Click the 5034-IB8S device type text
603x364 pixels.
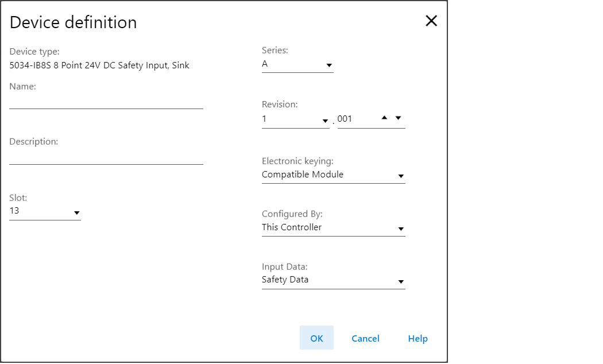[99, 65]
